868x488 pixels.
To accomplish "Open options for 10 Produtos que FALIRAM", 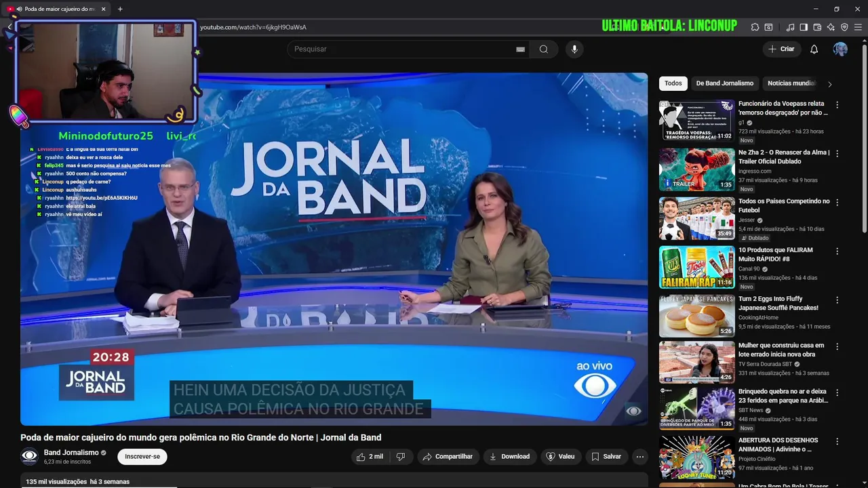I will tap(837, 251).
